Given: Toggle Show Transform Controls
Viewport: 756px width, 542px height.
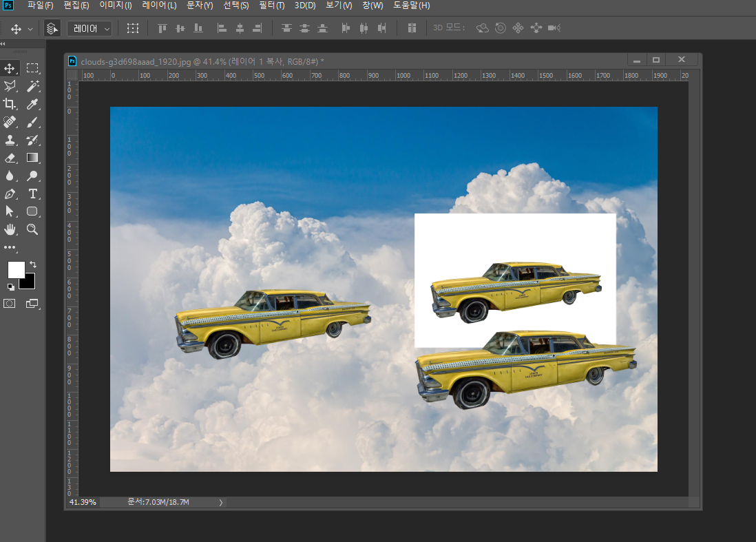Looking at the screenshot, I should 133,28.
